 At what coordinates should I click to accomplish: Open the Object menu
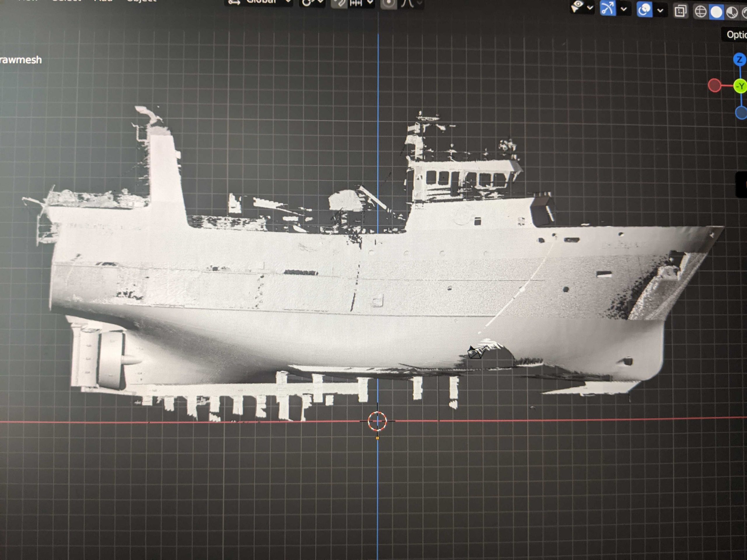pos(141,1)
